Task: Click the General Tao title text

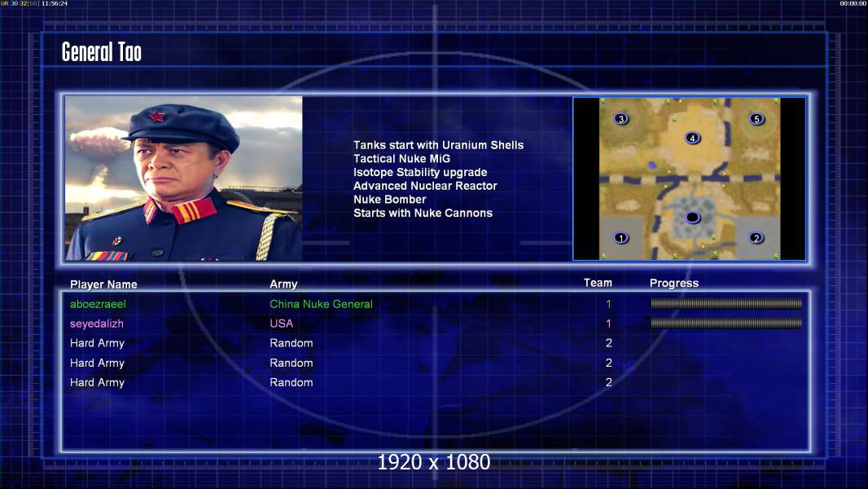Action: click(x=101, y=52)
